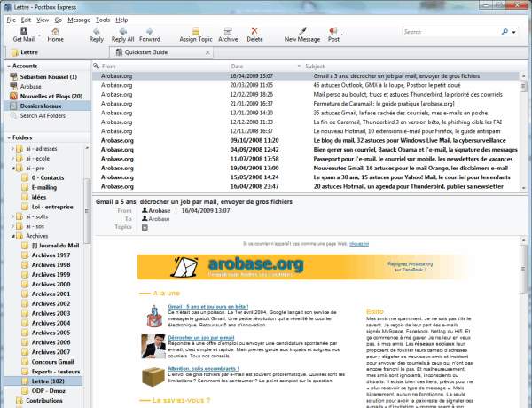Screen dimensions: 532x408
Task: Collapse the ai - pro folder
Action: tap(13, 168)
